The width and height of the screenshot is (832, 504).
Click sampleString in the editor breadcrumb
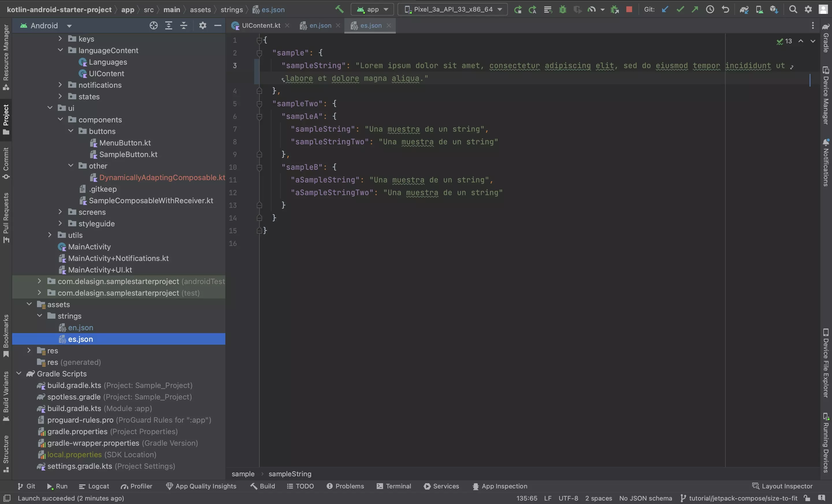click(290, 474)
